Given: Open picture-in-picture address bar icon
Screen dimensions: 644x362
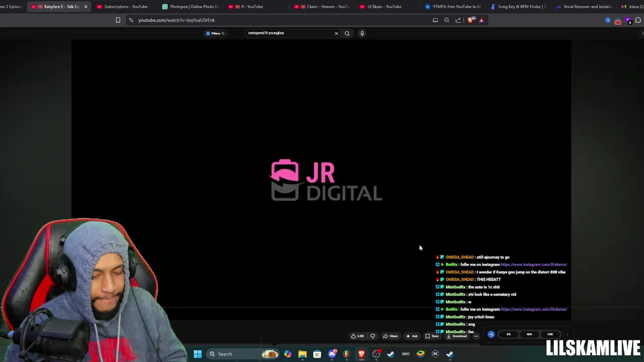Looking at the screenshot, I should pos(435,20).
